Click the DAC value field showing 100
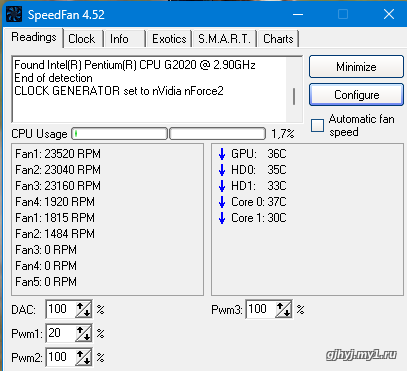 (61, 309)
